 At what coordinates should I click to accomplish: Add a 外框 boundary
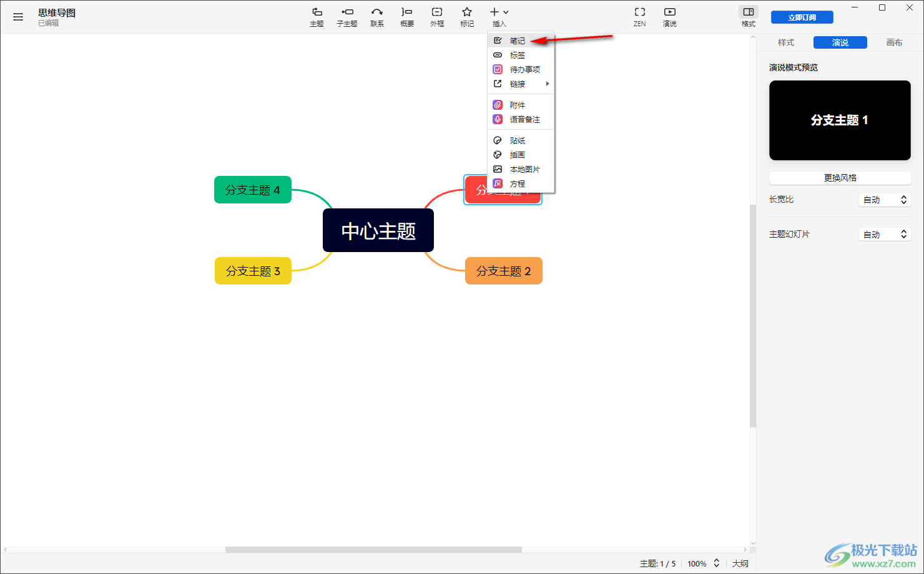[437, 17]
